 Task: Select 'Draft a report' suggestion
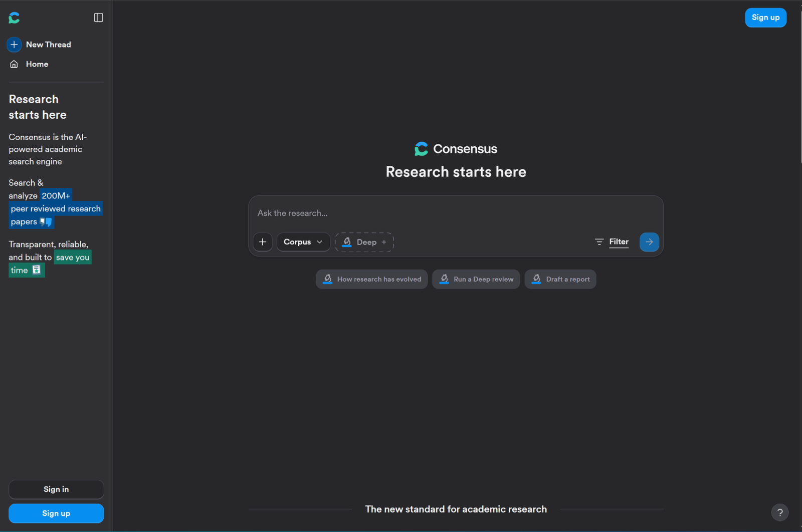pyautogui.click(x=560, y=279)
